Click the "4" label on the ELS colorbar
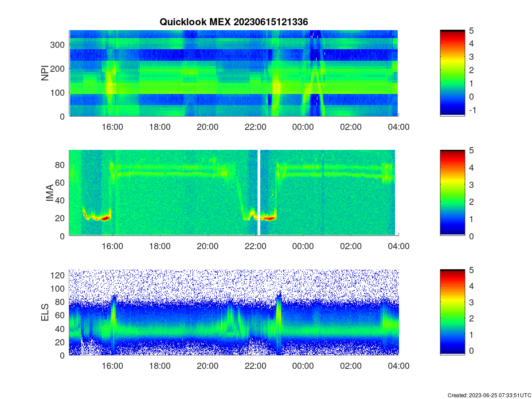 pos(472,286)
